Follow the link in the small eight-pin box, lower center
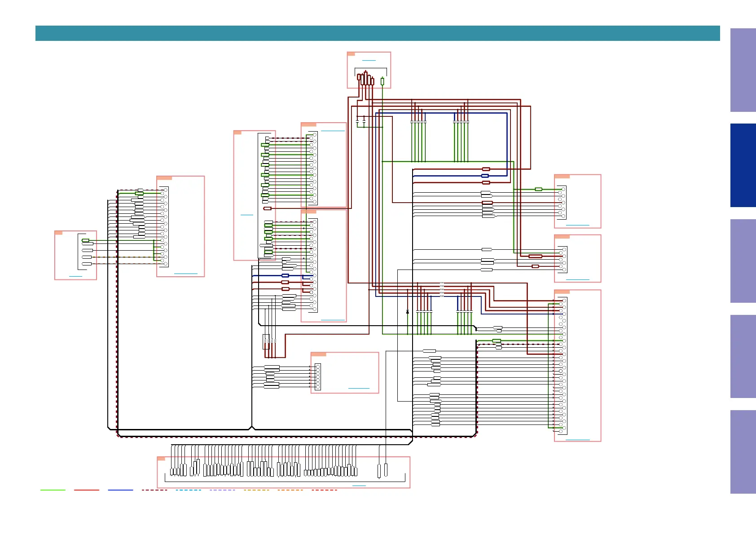Screen dimensions: 756x535 (359, 388)
